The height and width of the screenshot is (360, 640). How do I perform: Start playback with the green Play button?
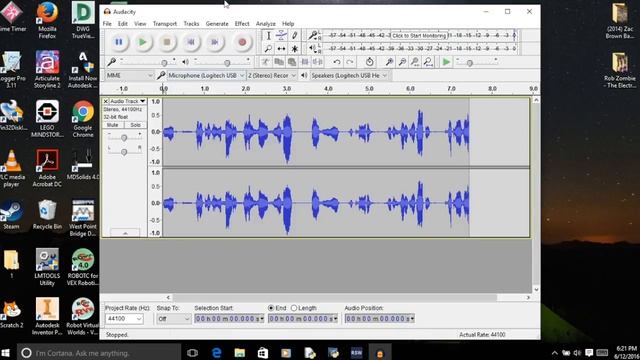(x=142, y=42)
